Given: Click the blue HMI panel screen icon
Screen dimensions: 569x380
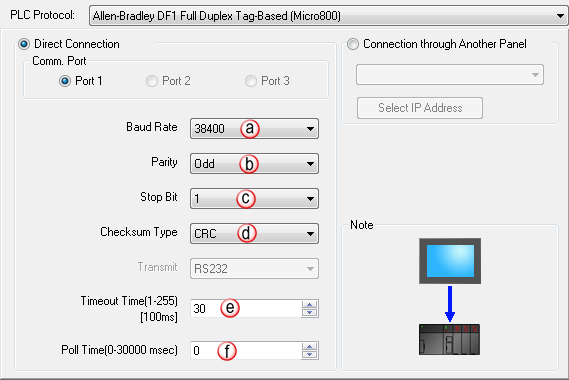Looking at the screenshot, I should point(450,261).
